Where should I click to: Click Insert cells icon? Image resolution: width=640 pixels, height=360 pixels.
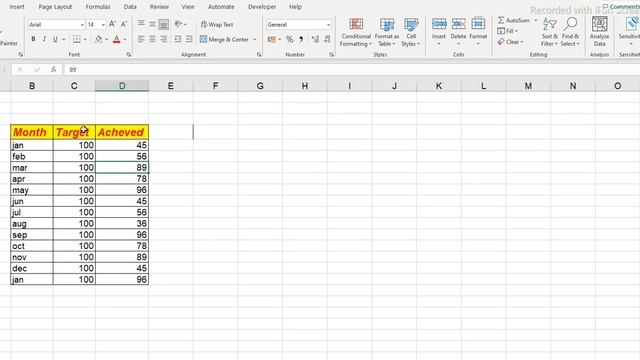tap(439, 24)
